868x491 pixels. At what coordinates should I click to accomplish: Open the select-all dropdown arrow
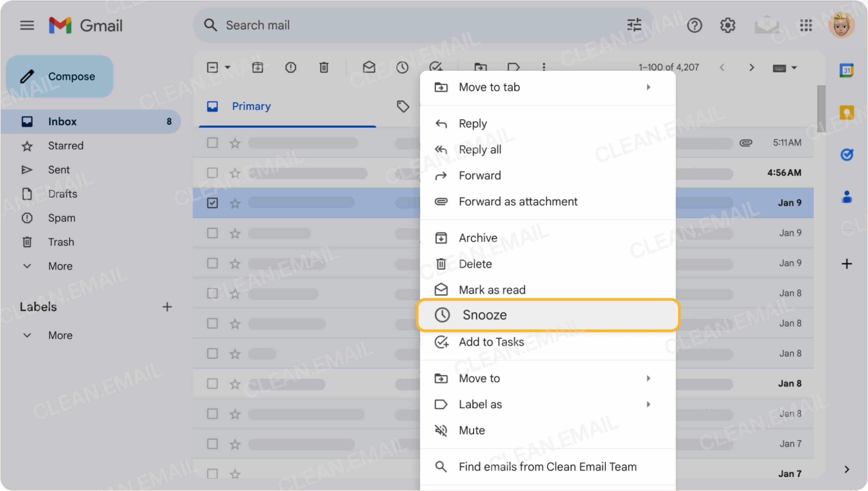[x=227, y=68]
